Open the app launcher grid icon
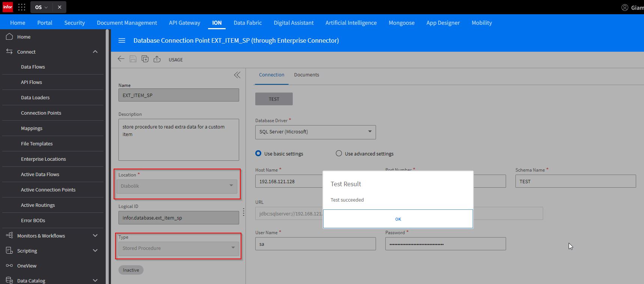 click(x=22, y=7)
